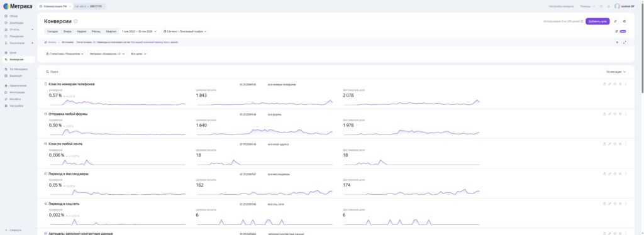Click the Клик по любой почте goal title
Viewport: 644px width, 235px height.
[x=65, y=144]
